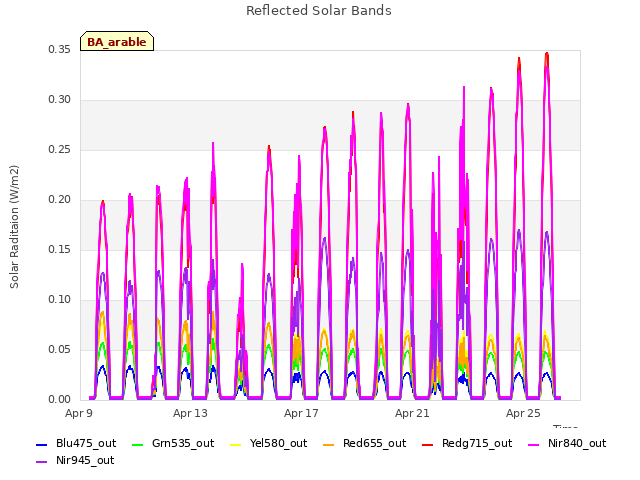Click the 0.25 y-axis tick label
640x480 pixels.
60,149
